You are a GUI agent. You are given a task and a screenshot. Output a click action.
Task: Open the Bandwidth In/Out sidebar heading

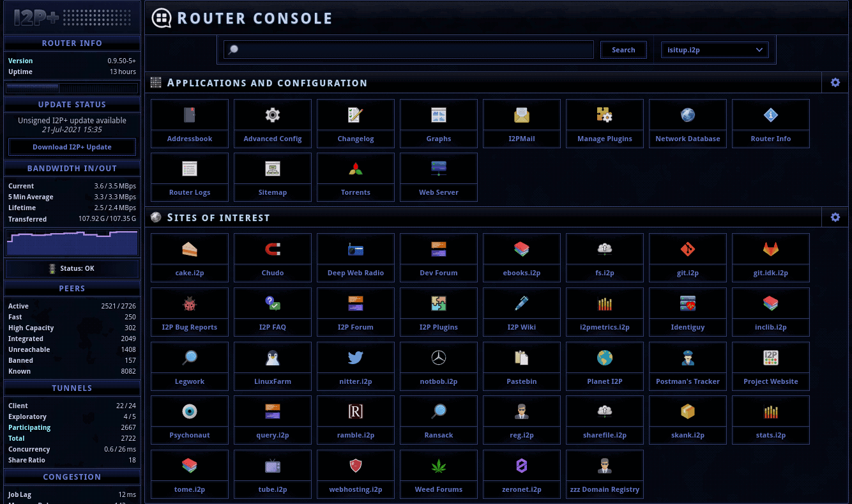point(72,169)
